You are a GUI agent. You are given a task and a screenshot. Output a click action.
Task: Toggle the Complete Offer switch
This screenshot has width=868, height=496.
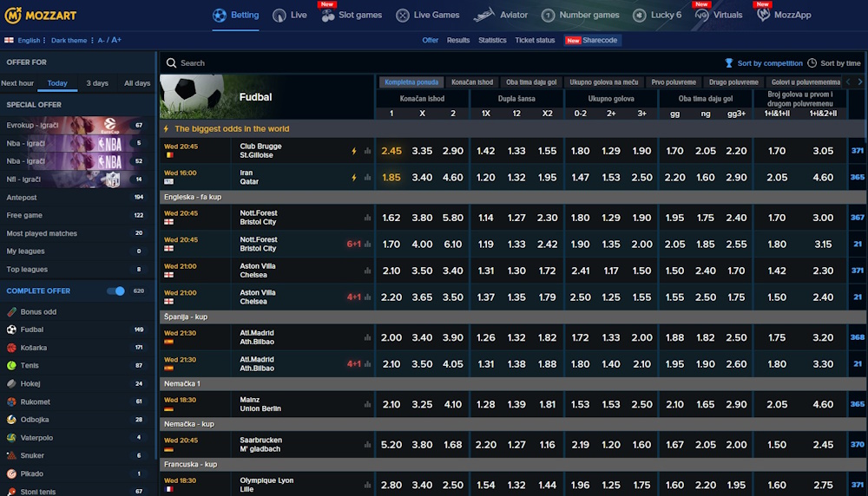(x=115, y=290)
